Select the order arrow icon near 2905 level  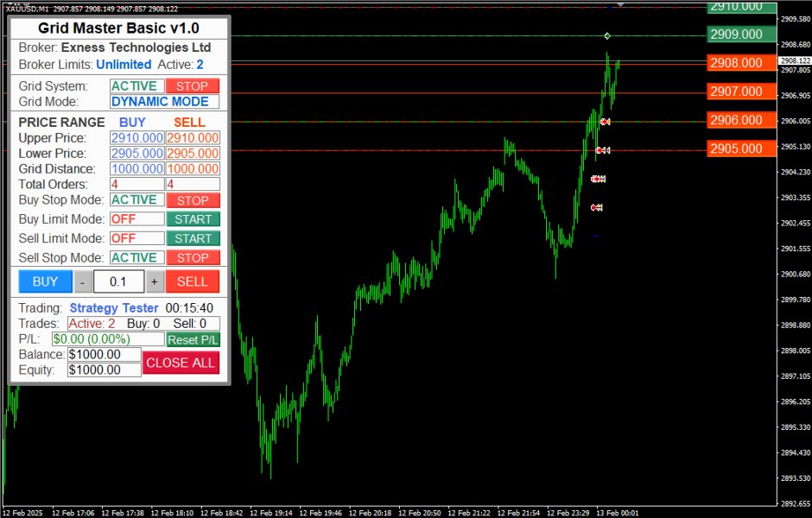(598, 150)
